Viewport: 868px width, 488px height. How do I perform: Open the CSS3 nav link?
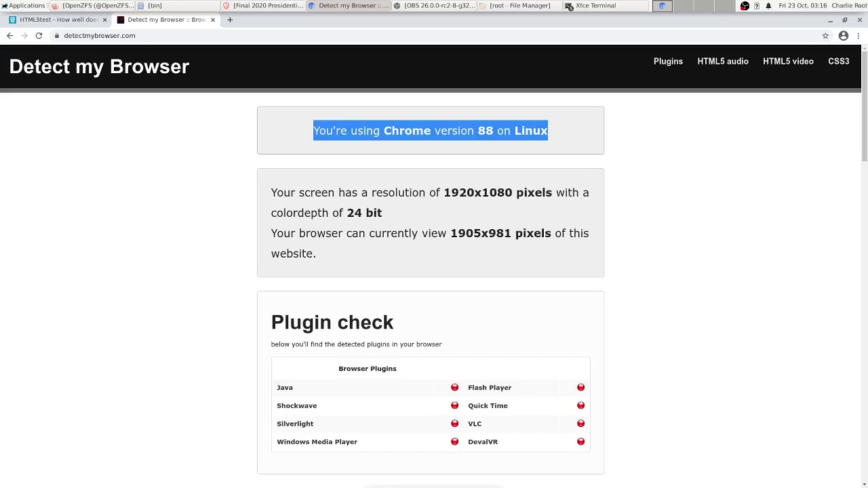(839, 61)
